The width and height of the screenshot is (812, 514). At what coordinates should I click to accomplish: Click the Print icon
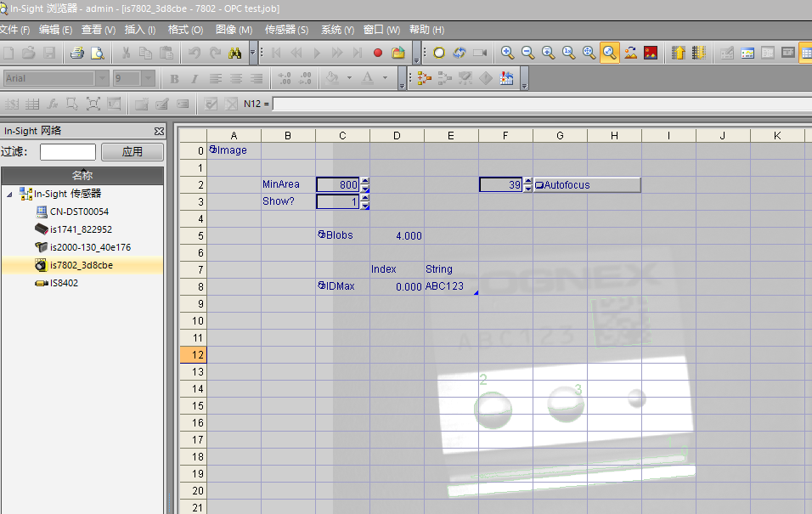pos(77,53)
